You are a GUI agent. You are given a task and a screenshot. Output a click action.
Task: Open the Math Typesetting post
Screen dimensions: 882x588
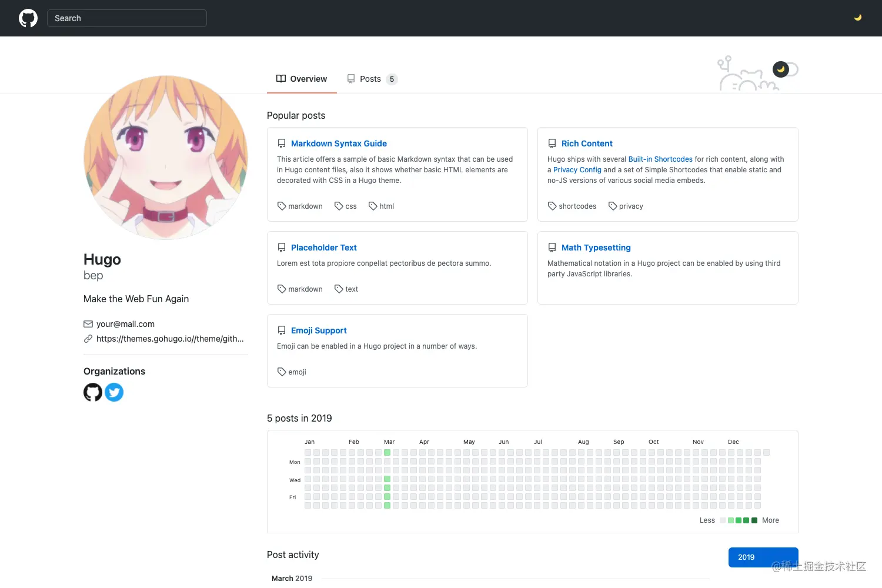pyautogui.click(x=596, y=248)
